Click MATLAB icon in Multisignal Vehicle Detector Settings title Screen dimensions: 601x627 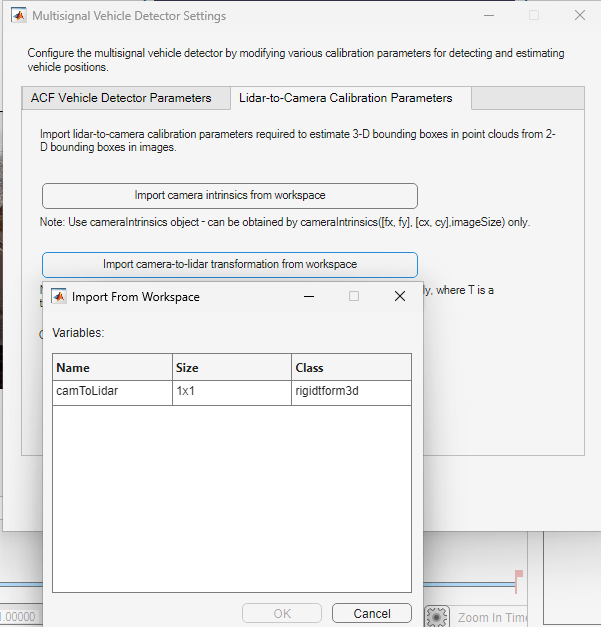coord(19,16)
